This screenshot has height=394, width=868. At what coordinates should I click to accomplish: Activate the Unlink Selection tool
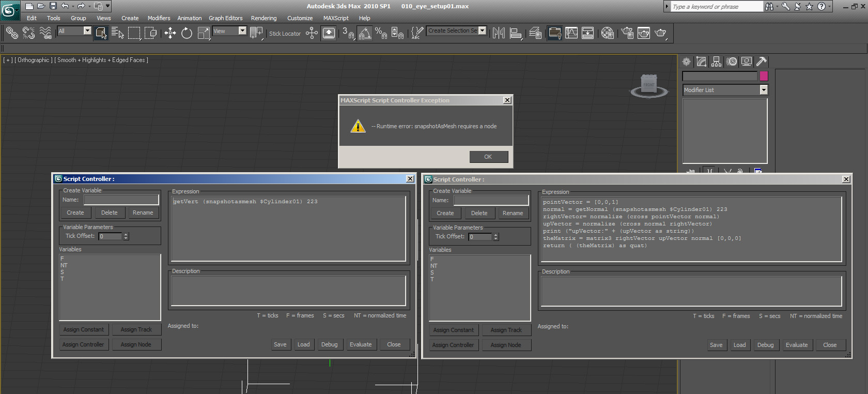point(29,33)
